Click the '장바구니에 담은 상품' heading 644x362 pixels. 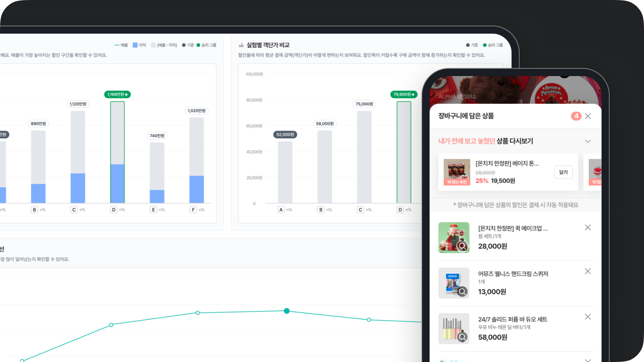(466, 116)
